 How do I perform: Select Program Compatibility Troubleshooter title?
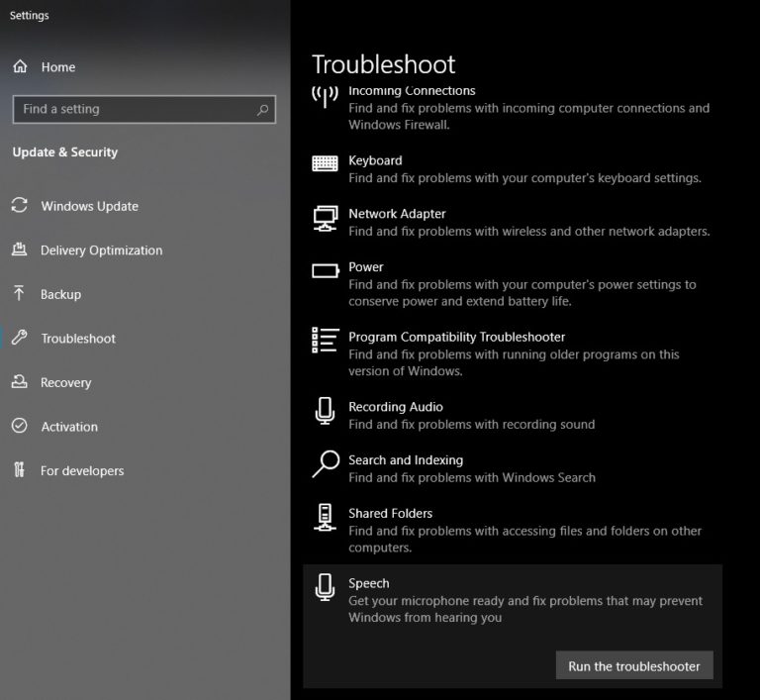(x=456, y=338)
